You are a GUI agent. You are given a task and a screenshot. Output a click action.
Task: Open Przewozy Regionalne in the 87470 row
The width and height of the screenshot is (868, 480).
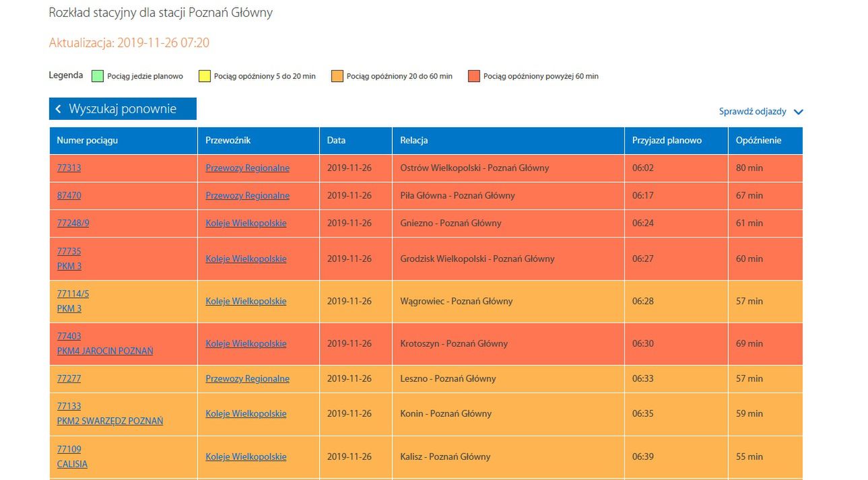(x=247, y=195)
